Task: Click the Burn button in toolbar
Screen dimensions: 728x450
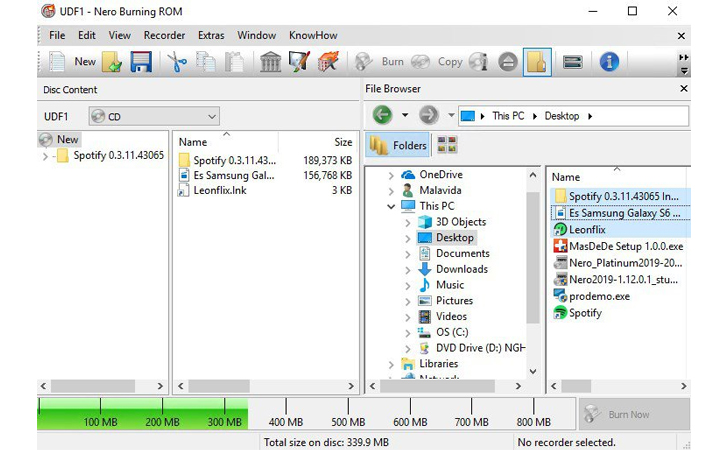Action: point(379,62)
